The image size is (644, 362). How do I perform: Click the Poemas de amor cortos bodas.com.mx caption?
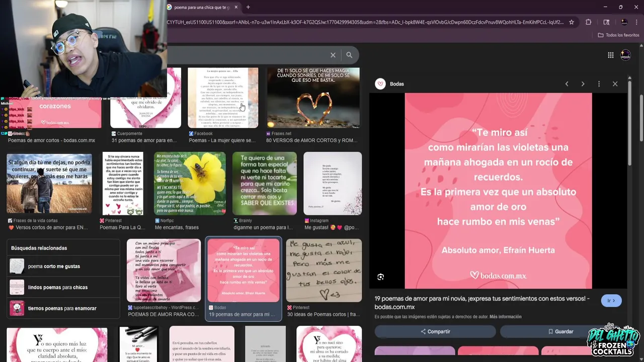(51, 141)
